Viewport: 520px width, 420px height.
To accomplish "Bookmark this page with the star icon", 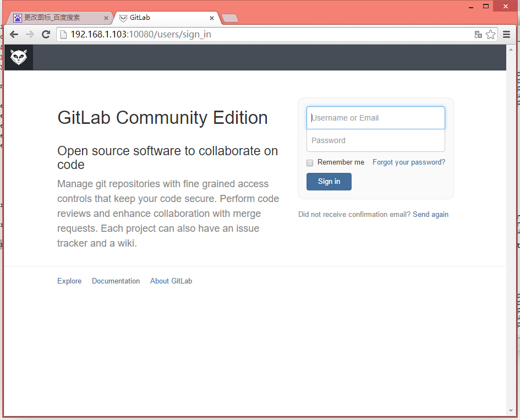I will coord(490,35).
